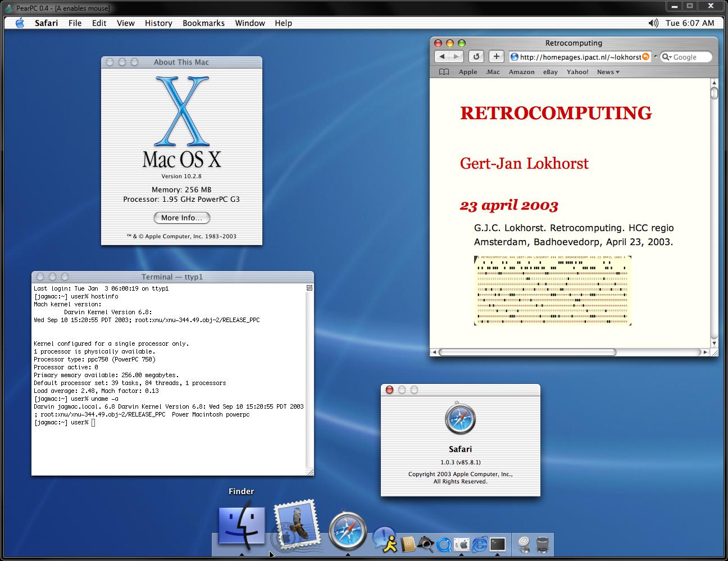Open Sherlock from the Dock
Viewport: 728px width, 561px height.
coord(426,544)
